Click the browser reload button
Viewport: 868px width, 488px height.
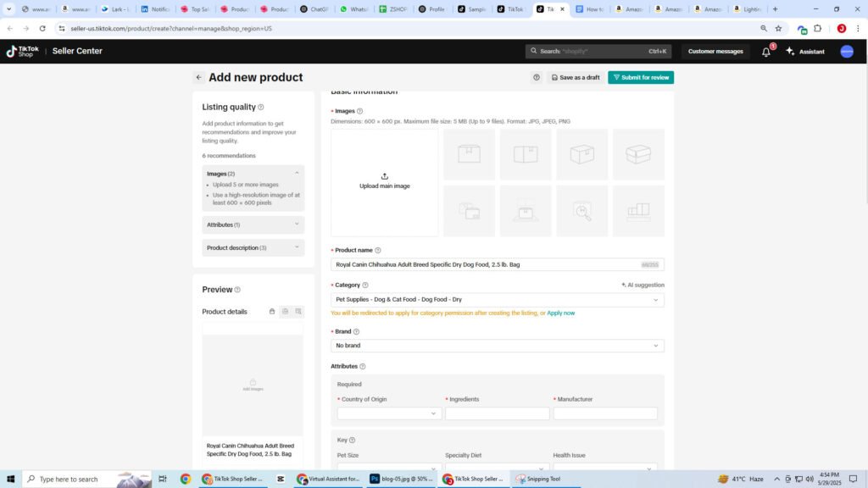click(42, 28)
